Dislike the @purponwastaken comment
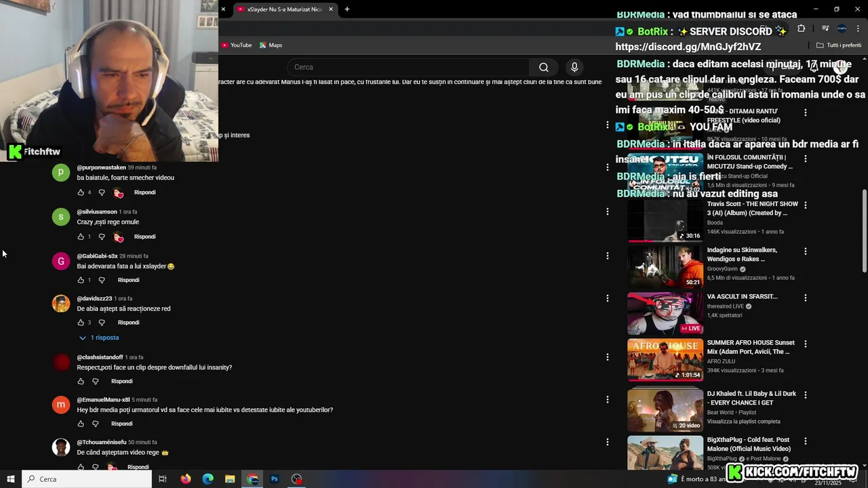The width and height of the screenshot is (868, 488). (102, 192)
